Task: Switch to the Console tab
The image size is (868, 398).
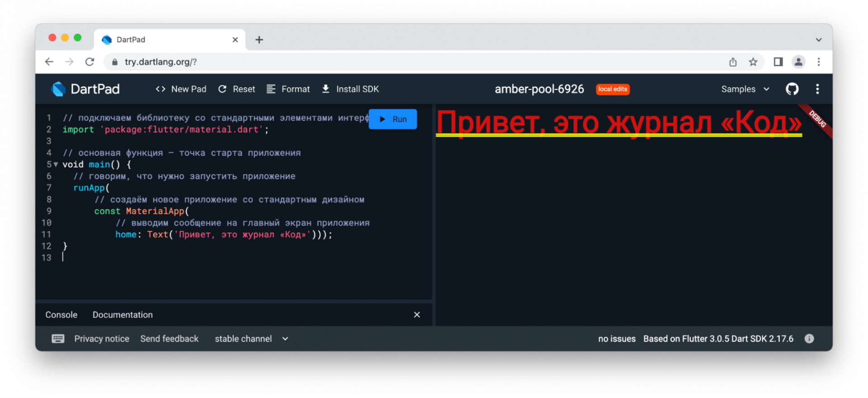Action: tap(61, 315)
